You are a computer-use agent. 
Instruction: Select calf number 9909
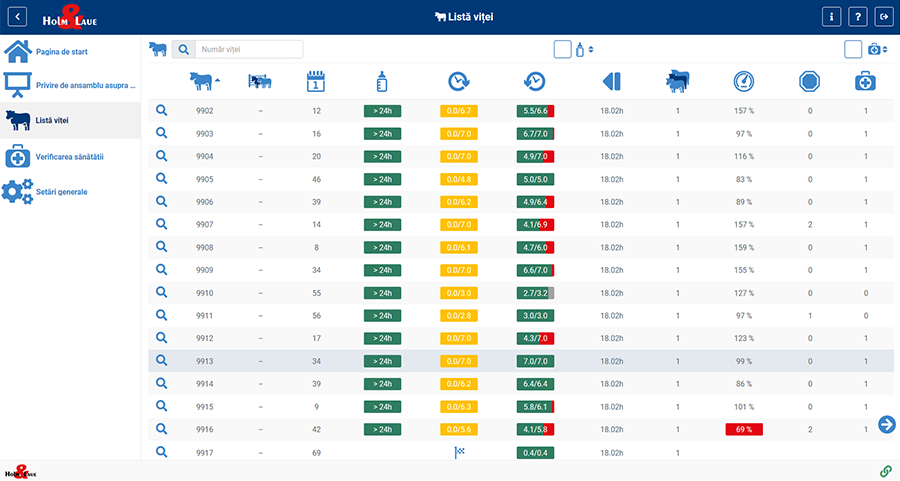coord(204,270)
